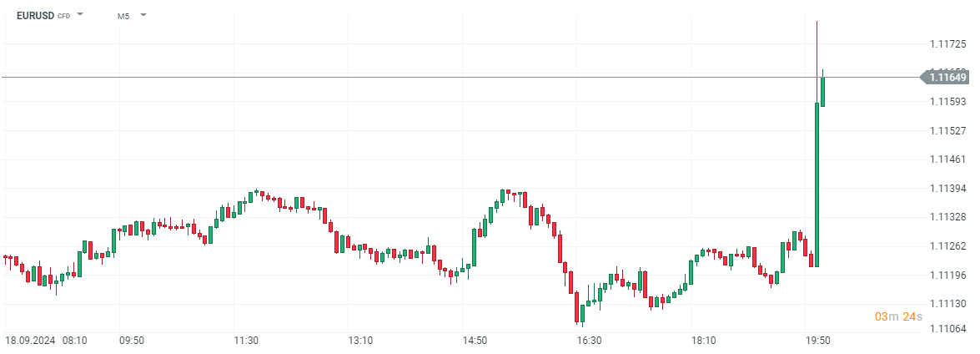Click the 14:50 time axis label
980x354 pixels.
(475, 341)
